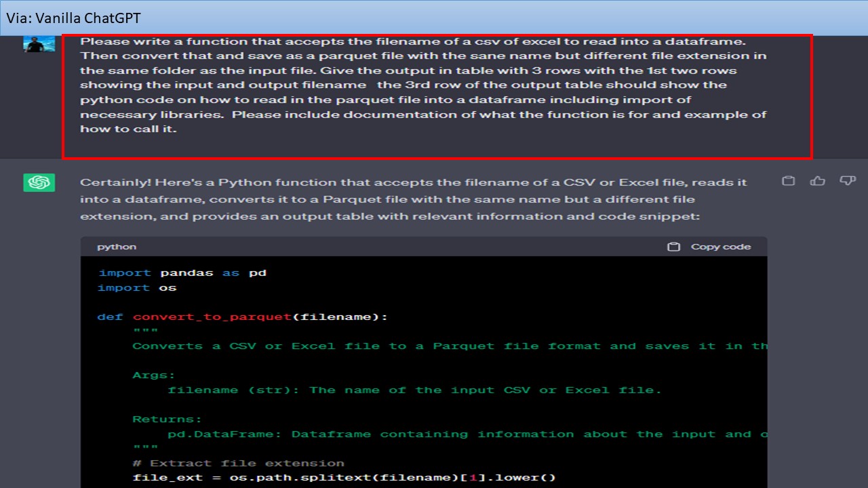Click the clipboard icon beside Copy code
Image resolution: width=868 pixels, height=488 pixels.
point(673,247)
